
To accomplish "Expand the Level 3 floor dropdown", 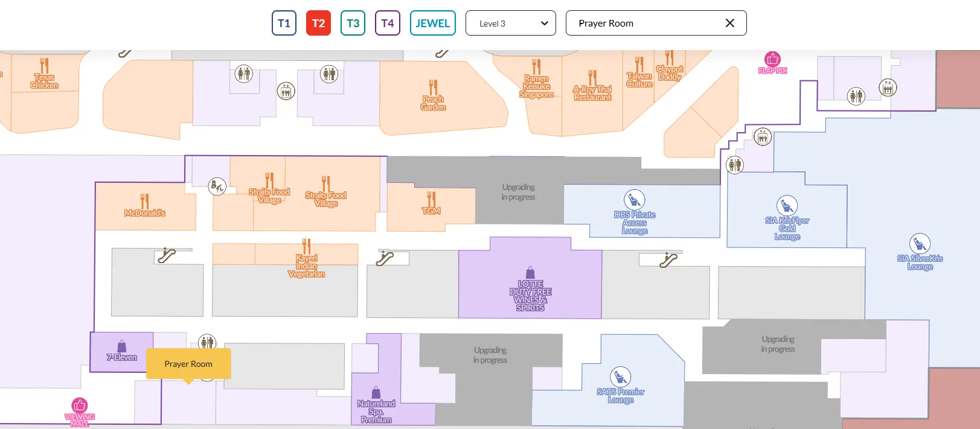I will (511, 24).
